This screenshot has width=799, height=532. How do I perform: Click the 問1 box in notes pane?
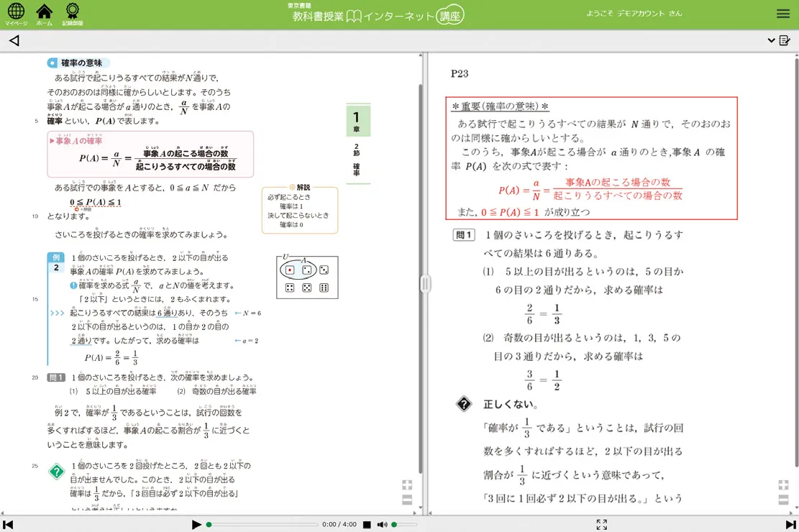tap(464, 235)
